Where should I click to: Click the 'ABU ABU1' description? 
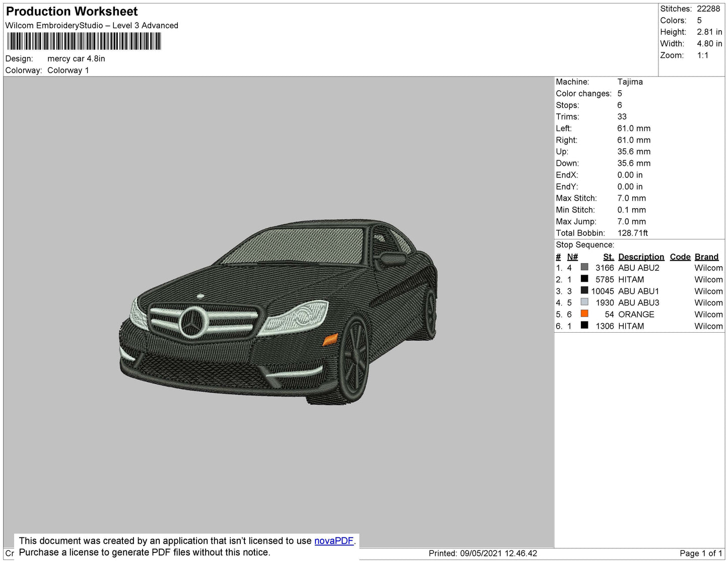pyautogui.click(x=638, y=291)
